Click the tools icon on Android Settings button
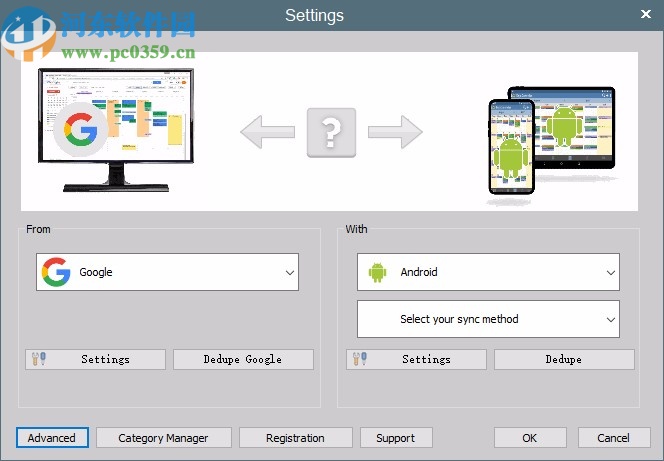The width and height of the screenshot is (664, 461). [x=360, y=359]
